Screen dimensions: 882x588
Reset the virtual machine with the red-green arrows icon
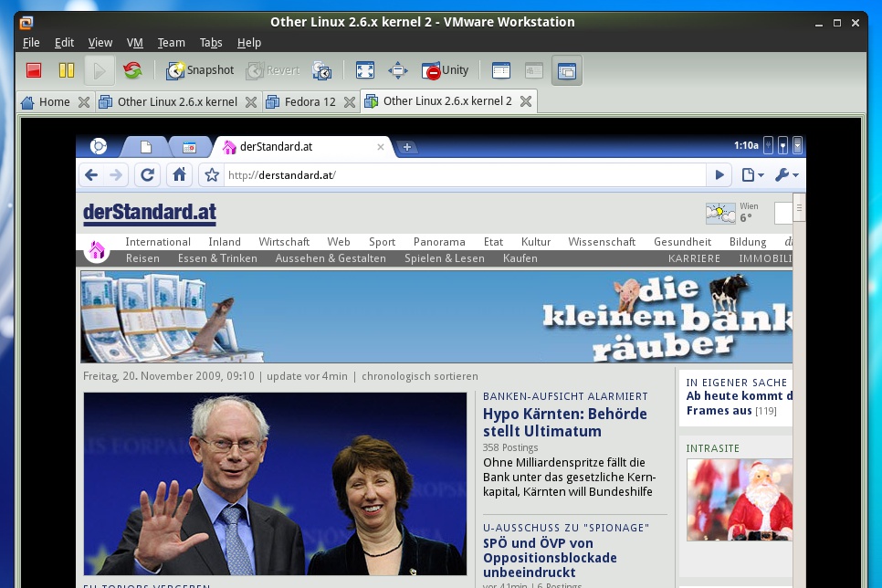132,70
